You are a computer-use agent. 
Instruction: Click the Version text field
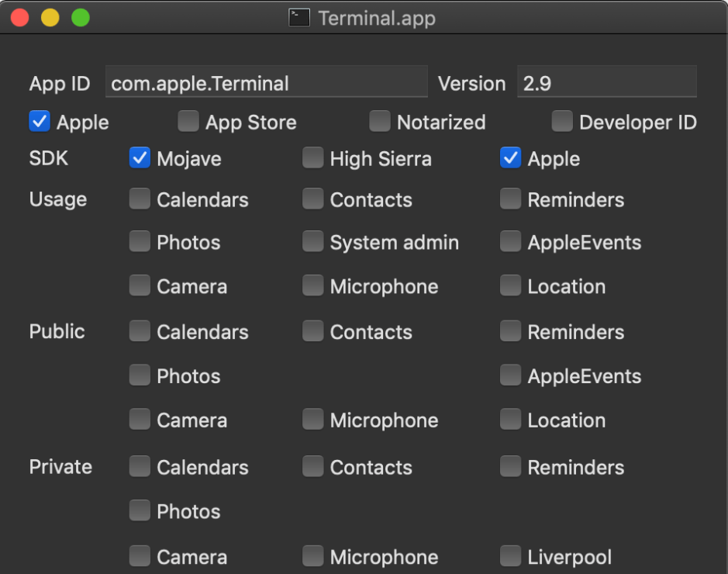tap(606, 83)
